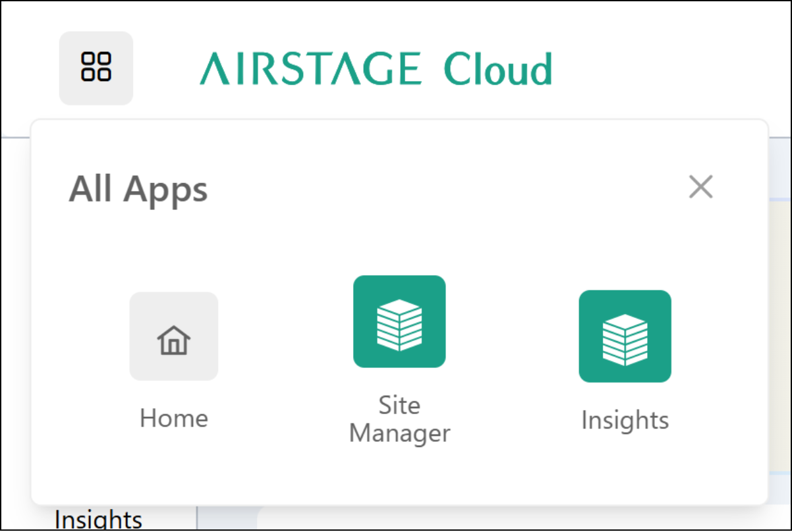Screen dimensions: 792x532
Task: Click the word Cloud in the logo
Action: [x=497, y=68]
